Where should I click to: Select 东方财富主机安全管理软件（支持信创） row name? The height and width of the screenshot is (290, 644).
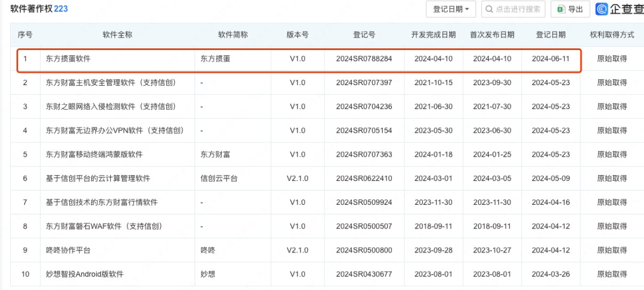112,82
